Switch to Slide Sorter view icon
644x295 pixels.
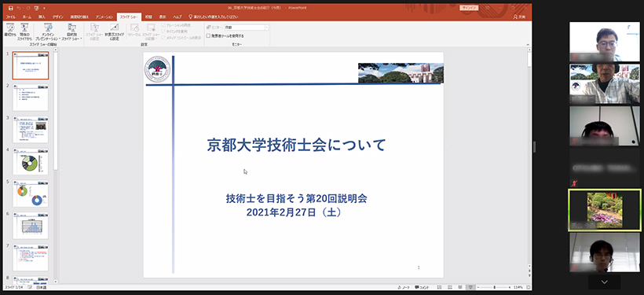(x=451, y=287)
